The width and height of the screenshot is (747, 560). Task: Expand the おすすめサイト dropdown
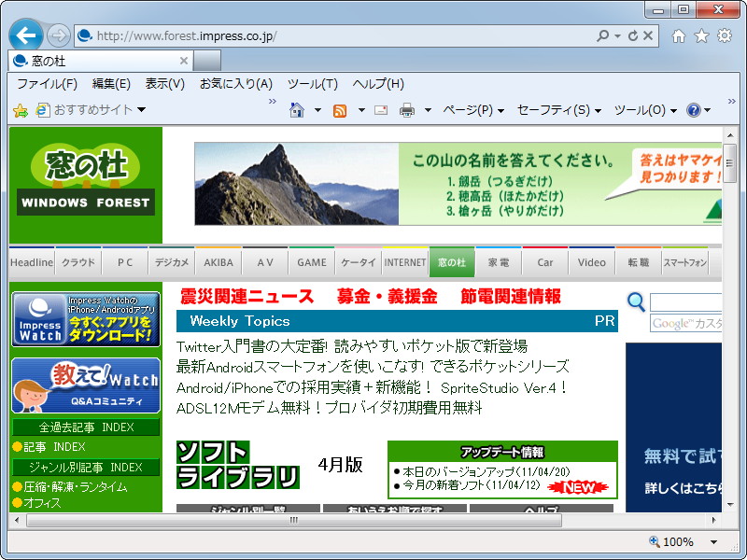tap(142, 109)
